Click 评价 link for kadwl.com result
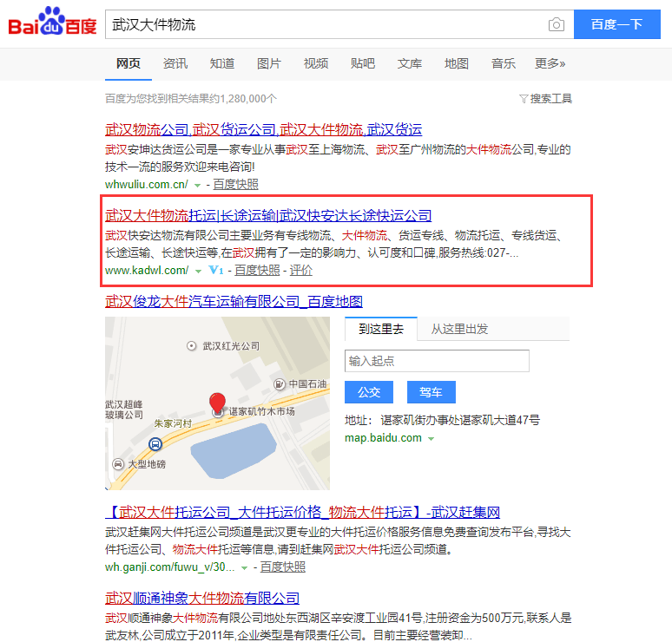 tap(301, 271)
